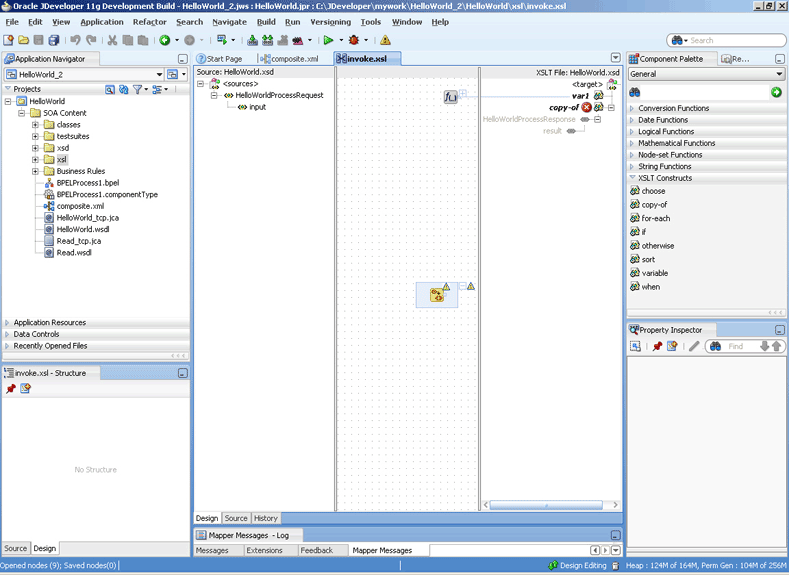Click the red error icon beside copy-of
This screenshot has height=575, width=789.
click(x=586, y=107)
